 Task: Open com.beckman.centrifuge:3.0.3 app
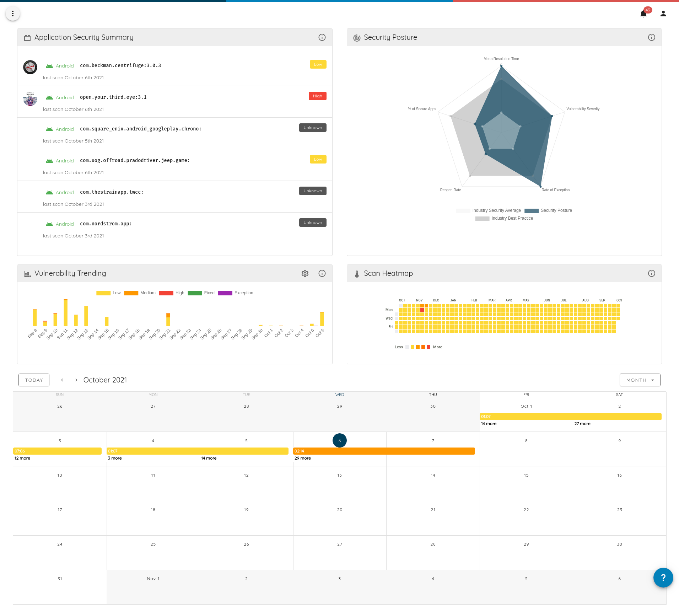pyautogui.click(x=120, y=65)
